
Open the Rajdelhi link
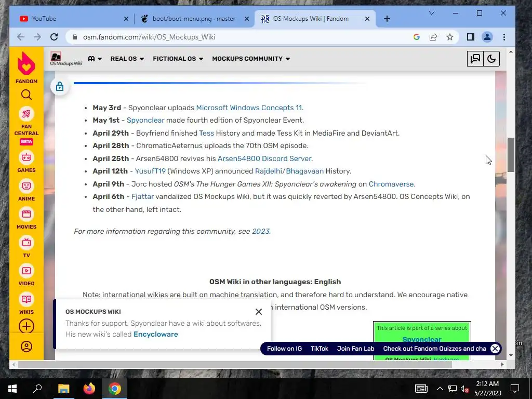click(269, 171)
